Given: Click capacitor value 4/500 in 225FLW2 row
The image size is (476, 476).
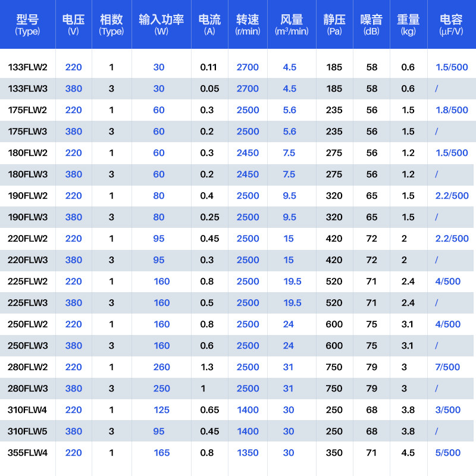Looking at the screenshot, I should pos(448,281).
